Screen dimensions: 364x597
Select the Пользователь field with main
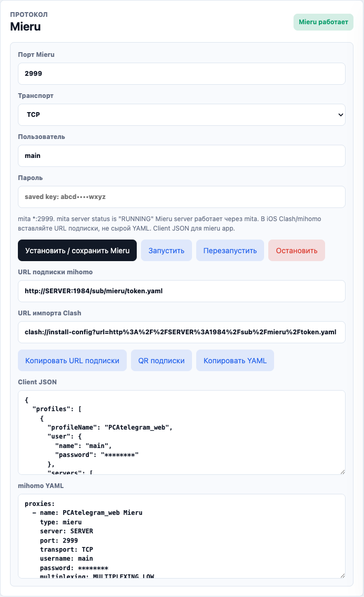[x=181, y=156]
